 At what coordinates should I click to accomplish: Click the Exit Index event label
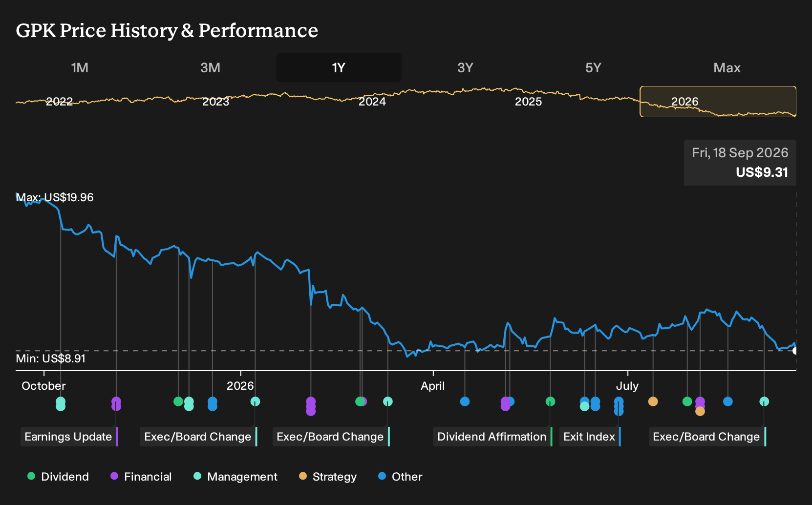tap(590, 437)
